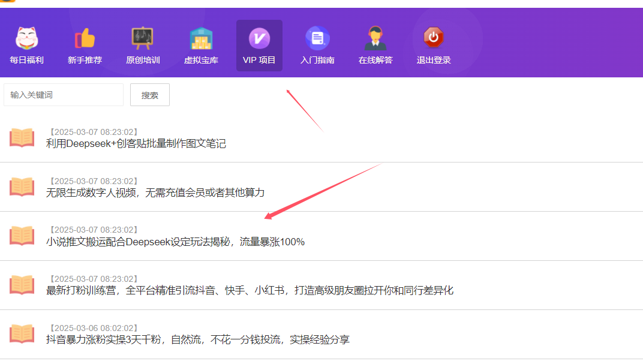Open article about 无限生成数字人视频

[x=155, y=192]
